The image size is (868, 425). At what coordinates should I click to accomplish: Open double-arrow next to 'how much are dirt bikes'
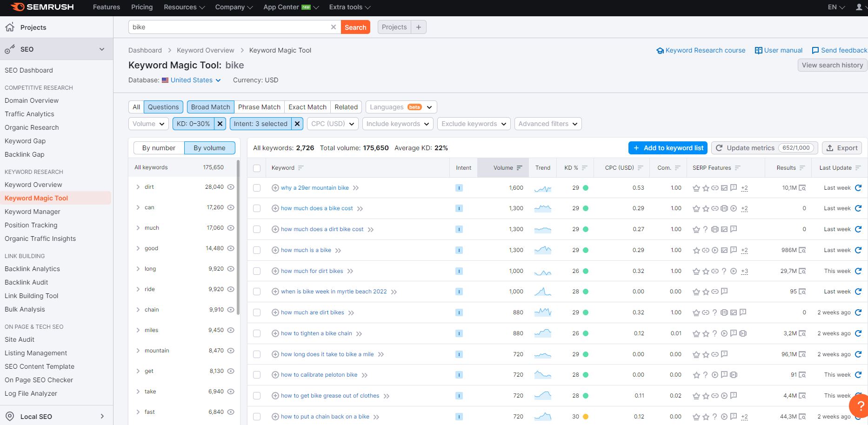tap(351, 313)
